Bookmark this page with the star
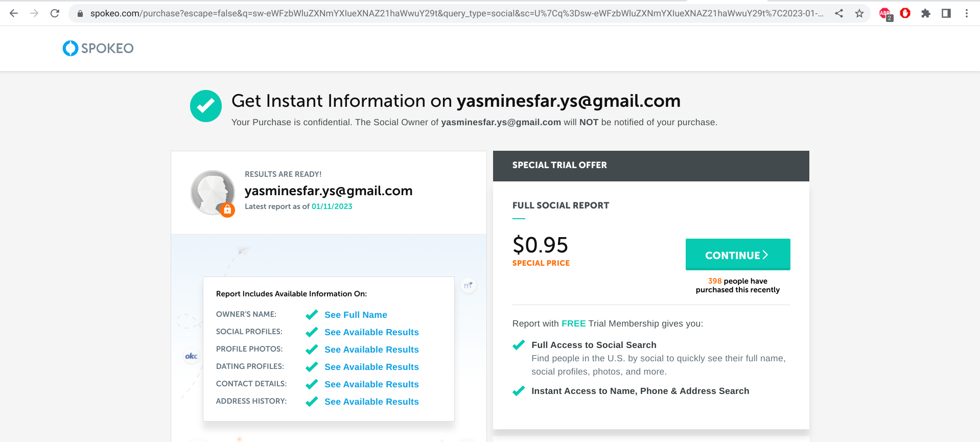Screen dimensions: 980x442 click(x=859, y=13)
